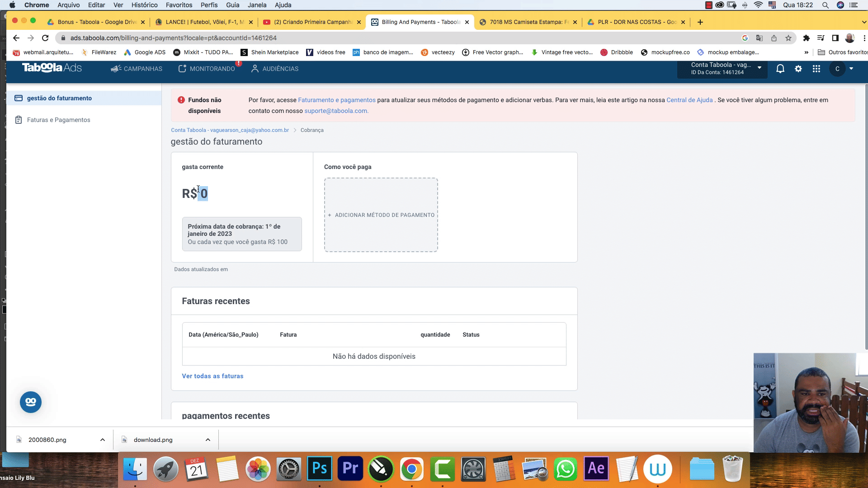
Task: Open the apps grid icon
Action: click(x=816, y=69)
